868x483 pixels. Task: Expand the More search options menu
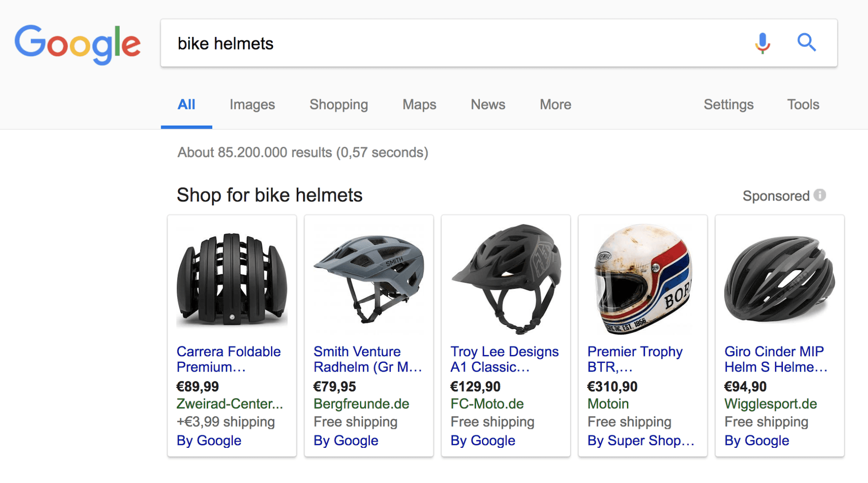tap(555, 105)
